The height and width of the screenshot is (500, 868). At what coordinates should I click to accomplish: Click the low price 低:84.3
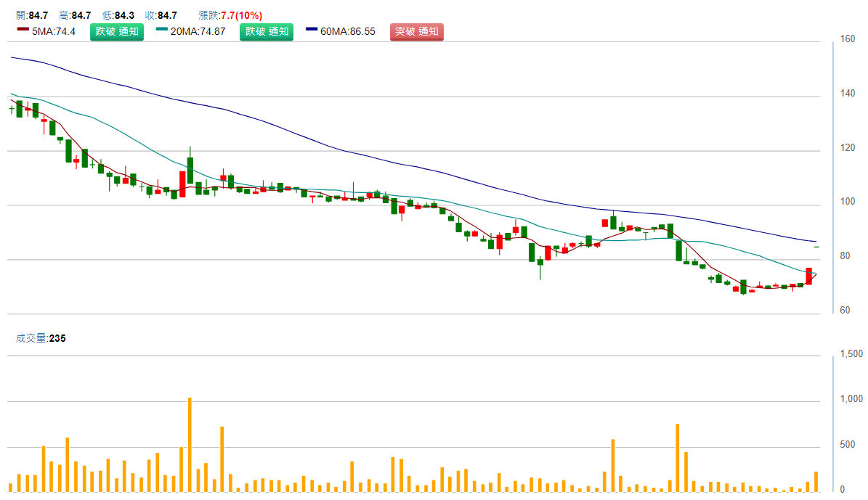pos(118,15)
